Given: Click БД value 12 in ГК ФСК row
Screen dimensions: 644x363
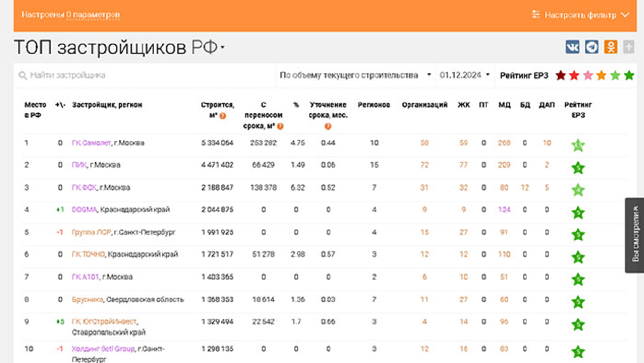Looking at the screenshot, I should coord(525,188).
